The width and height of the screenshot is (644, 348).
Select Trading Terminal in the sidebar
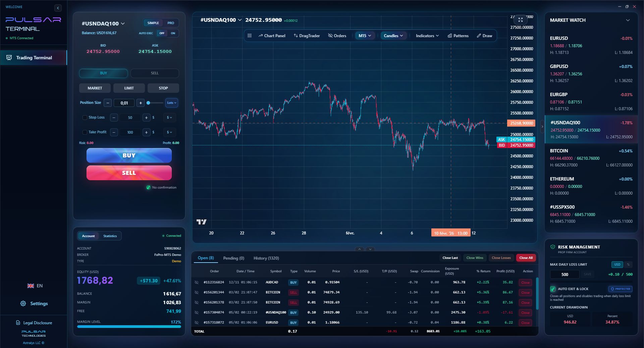pyautogui.click(x=34, y=57)
